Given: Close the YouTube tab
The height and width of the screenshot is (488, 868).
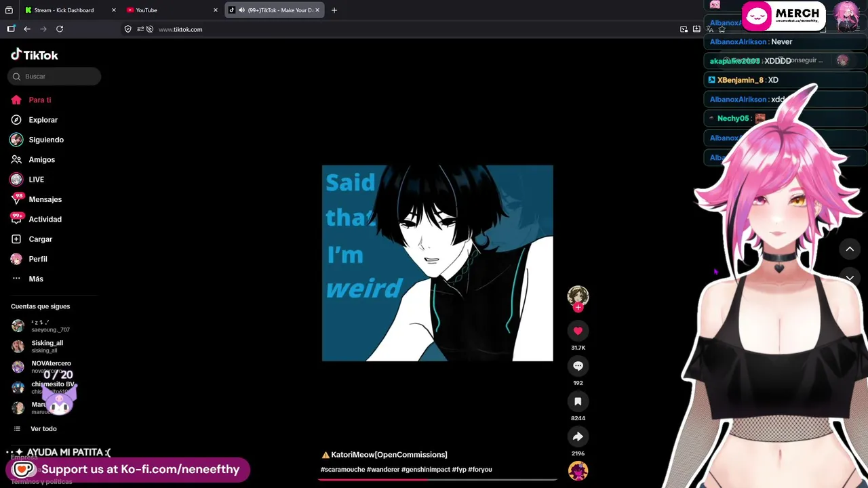Looking at the screenshot, I should click(x=216, y=10).
